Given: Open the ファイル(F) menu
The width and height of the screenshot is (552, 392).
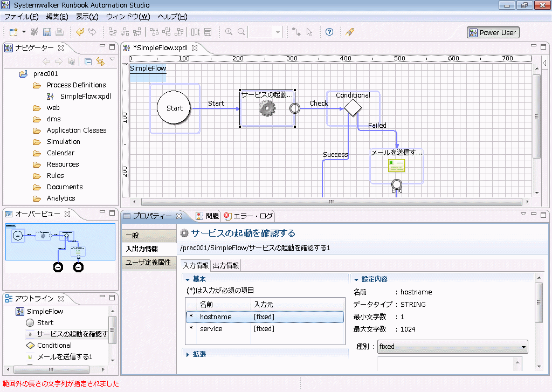Looking at the screenshot, I should (x=21, y=17).
